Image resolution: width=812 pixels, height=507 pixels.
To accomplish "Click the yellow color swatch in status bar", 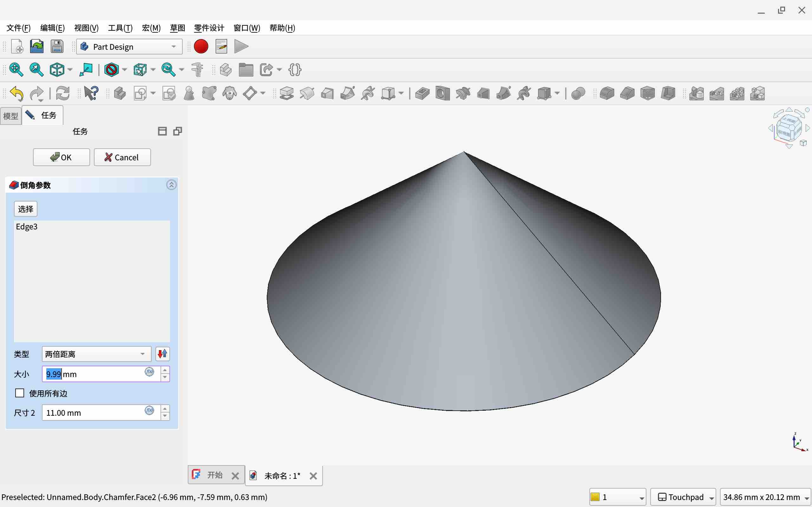I will [x=595, y=497].
